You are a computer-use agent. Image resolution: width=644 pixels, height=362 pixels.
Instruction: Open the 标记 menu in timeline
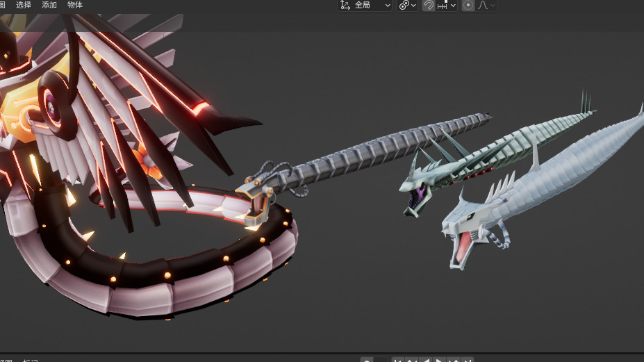(x=31, y=361)
